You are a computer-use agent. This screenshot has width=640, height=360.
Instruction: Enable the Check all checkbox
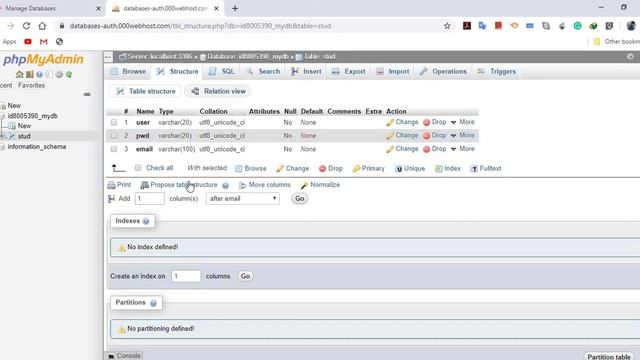click(x=138, y=168)
